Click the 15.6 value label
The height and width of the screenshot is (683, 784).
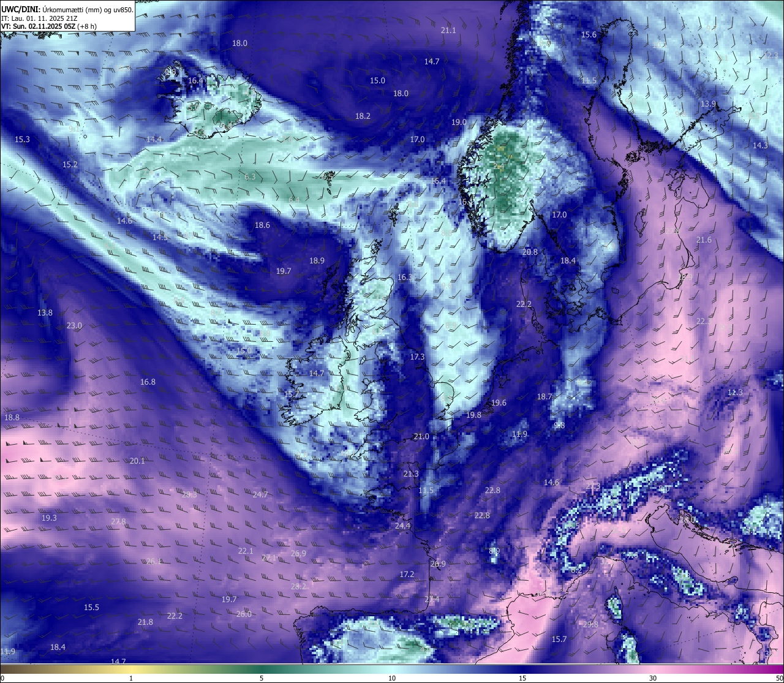point(589,34)
